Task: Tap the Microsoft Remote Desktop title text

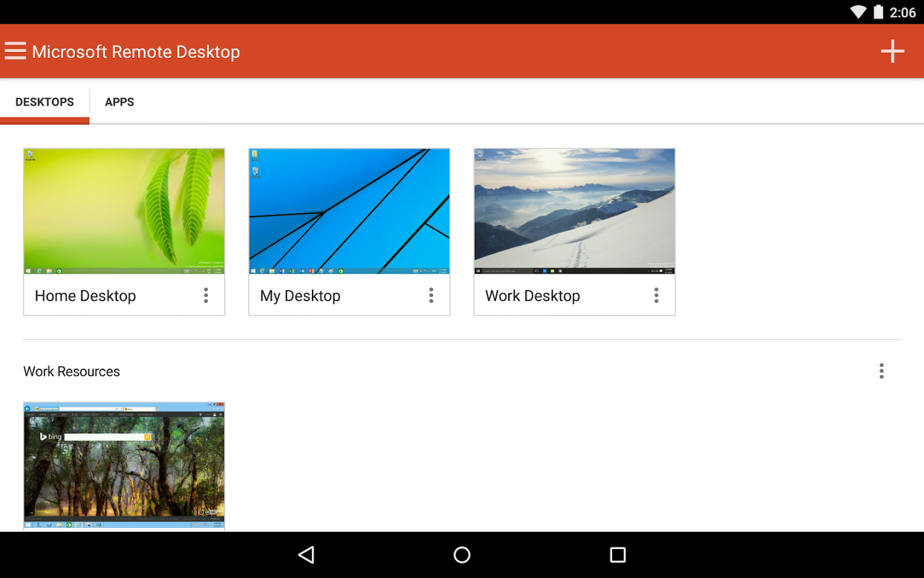Action: pos(136,52)
